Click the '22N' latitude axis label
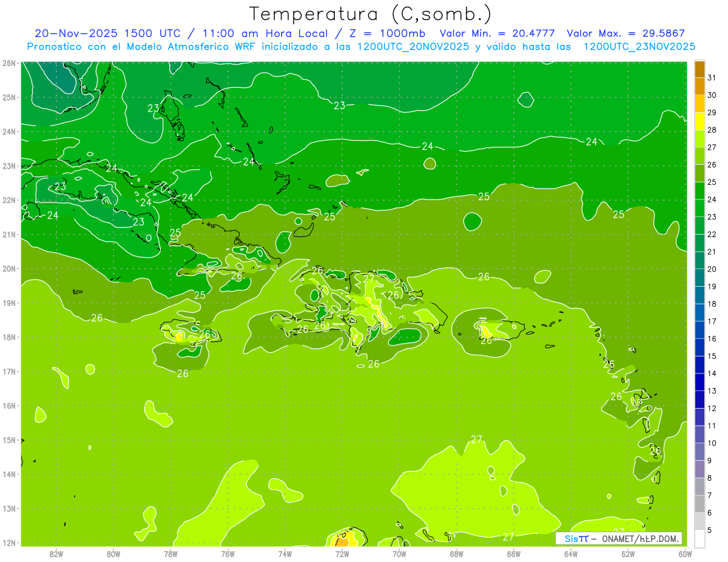Viewport: 728px width, 562px height. click(9, 200)
